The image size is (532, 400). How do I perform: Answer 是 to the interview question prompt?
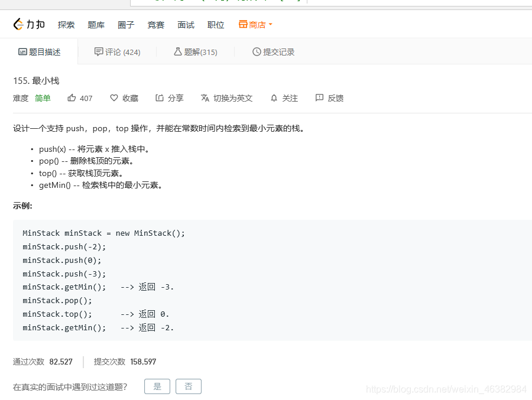point(157,386)
